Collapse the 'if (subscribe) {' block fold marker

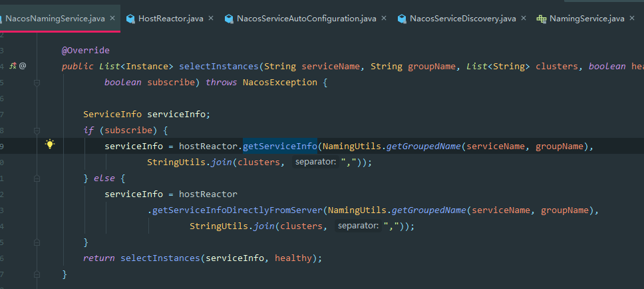coord(37,131)
